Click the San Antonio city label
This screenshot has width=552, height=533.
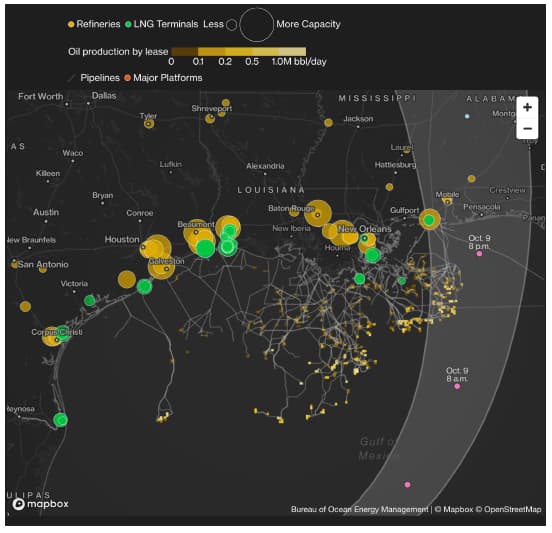43,264
